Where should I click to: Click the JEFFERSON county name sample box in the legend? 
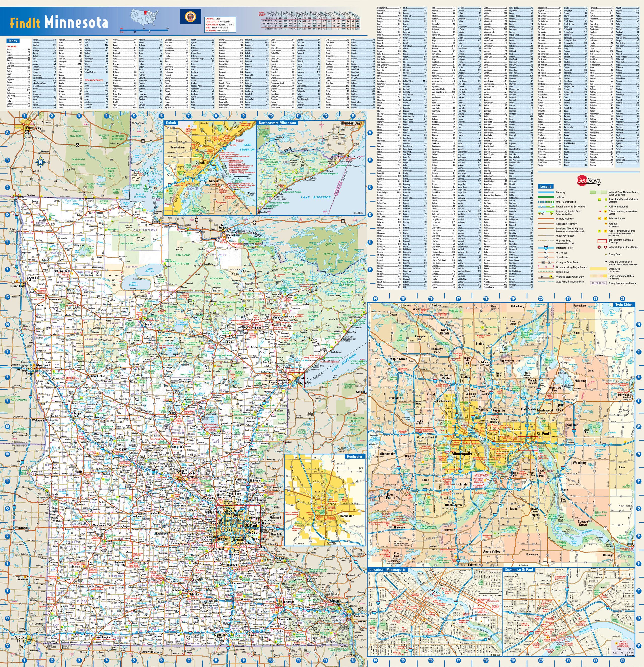[598, 283]
